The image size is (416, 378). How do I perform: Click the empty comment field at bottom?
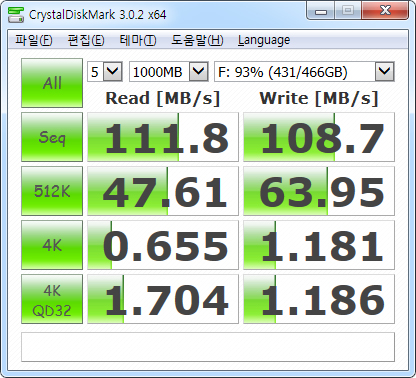tap(208, 347)
